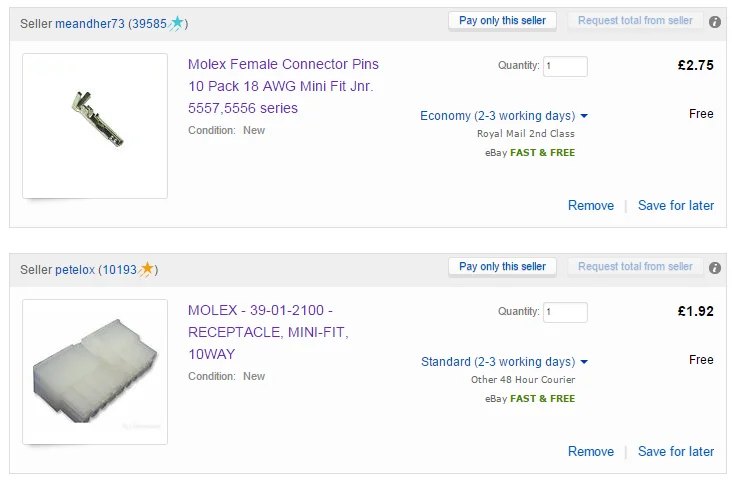Open Molex Female Connector Pins listing title
The width and height of the screenshot is (733, 482).
[x=283, y=86]
